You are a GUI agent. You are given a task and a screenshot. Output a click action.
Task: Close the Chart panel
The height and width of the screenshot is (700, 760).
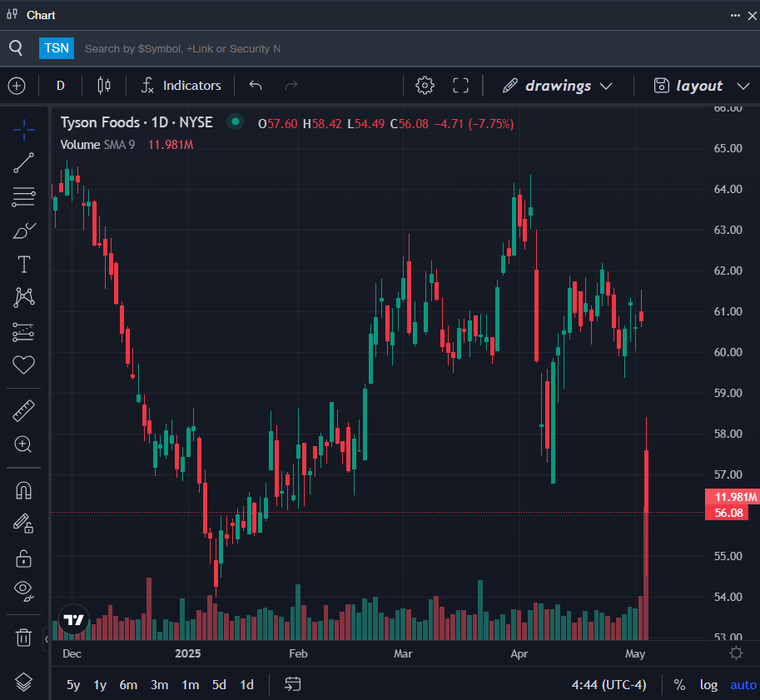pos(753,16)
